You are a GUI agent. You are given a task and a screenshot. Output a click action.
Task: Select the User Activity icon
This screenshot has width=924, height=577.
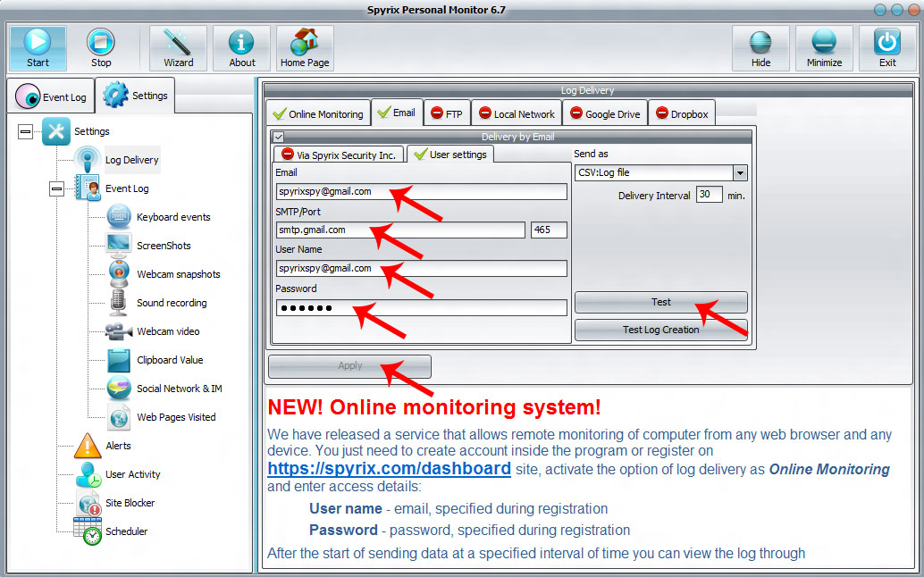tap(88, 474)
